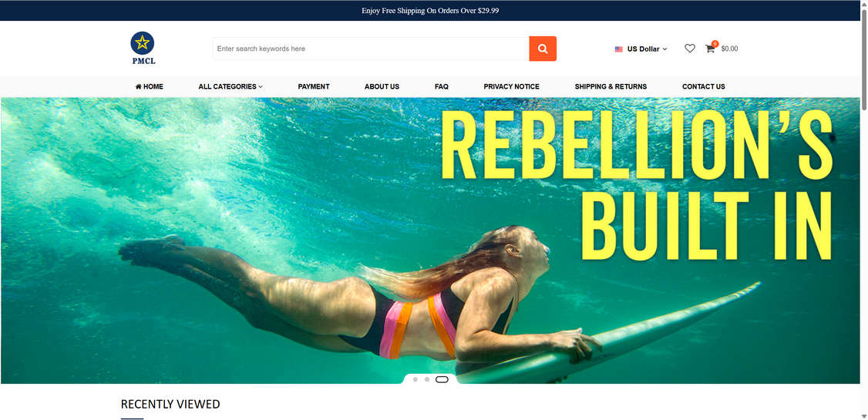
Task: Open the PAYMENT menu item
Action: click(313, 87)
